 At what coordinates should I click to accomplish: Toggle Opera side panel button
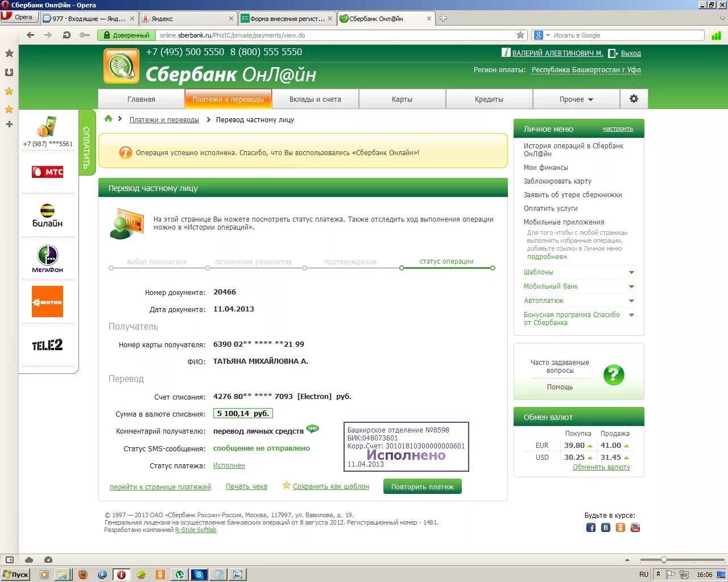click(9, 560)
